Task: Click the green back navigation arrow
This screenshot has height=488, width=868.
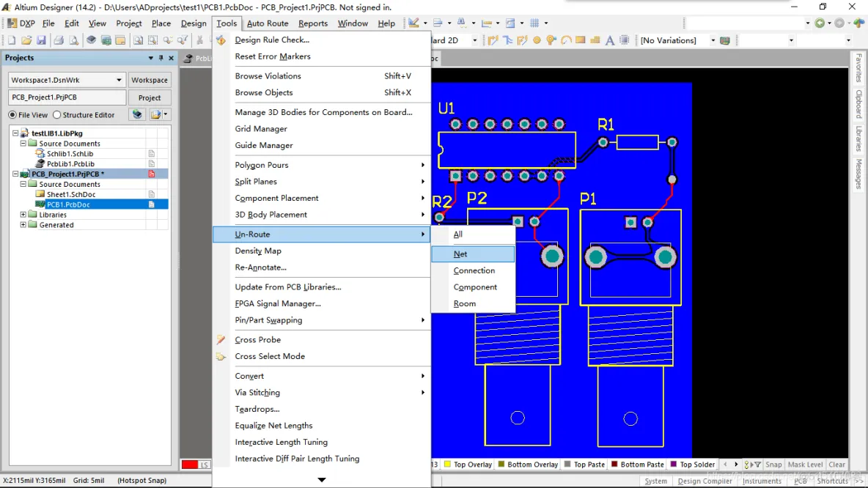Action: [820, 23]
